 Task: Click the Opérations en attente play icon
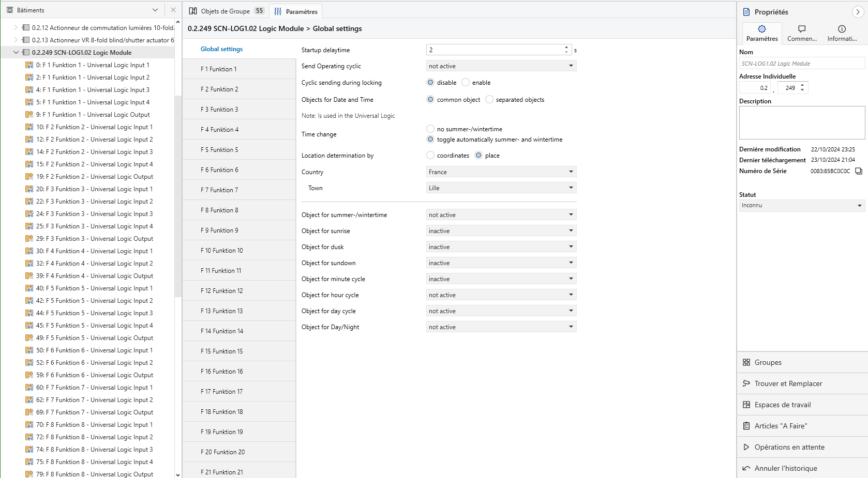click(x=746, y=447)
